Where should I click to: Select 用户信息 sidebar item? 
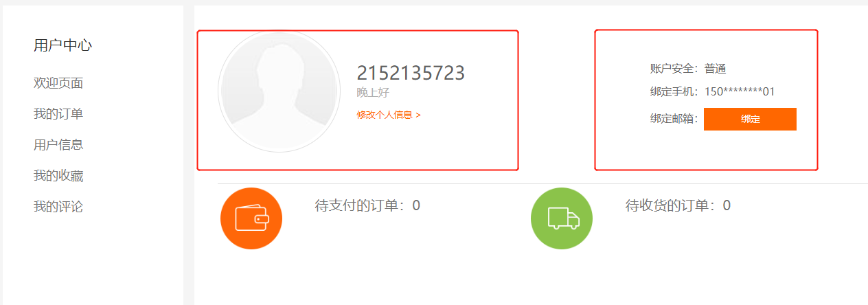click(x=58, y=145)
